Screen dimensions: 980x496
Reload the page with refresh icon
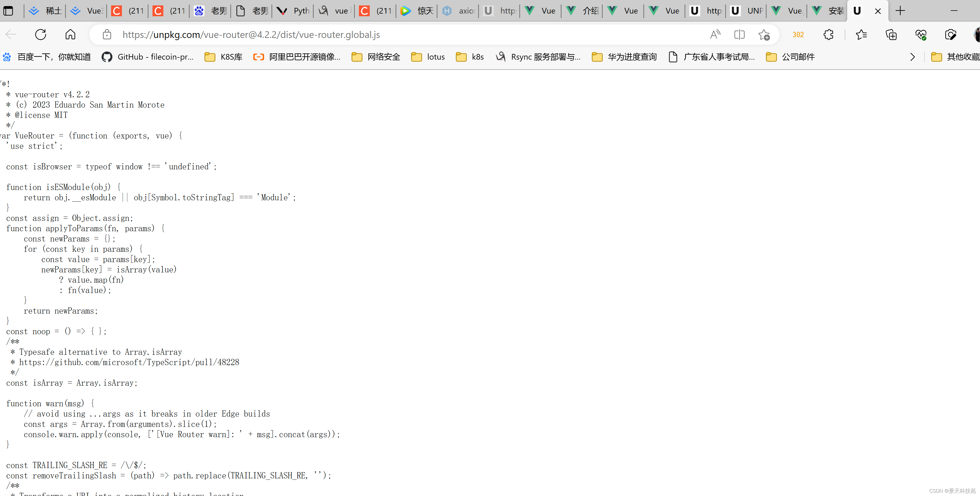41,35
